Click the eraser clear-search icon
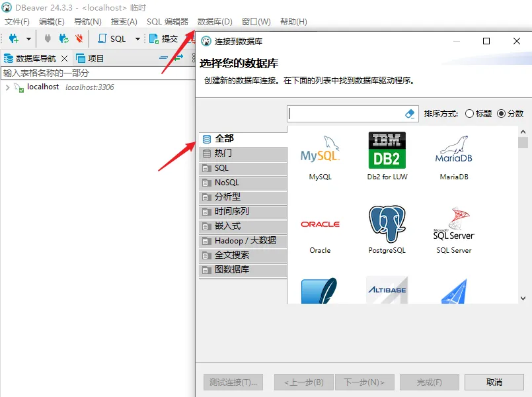Viewport: 532px width, 397px height. pos(410,114)
